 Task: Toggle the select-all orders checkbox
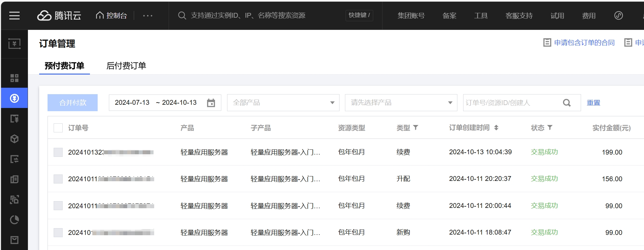coord(58,128)
